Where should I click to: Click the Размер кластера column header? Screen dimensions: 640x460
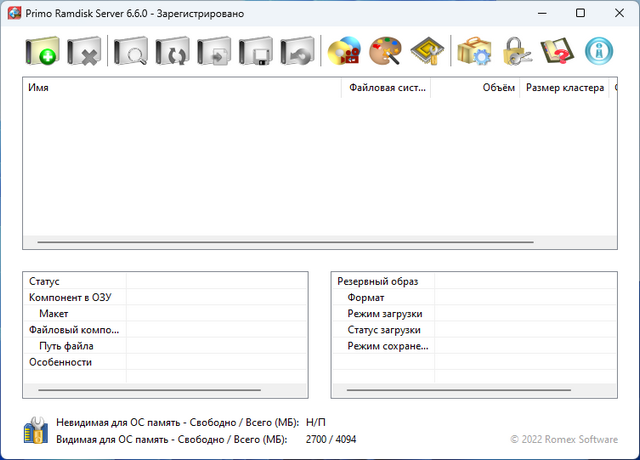coord(564,88)
